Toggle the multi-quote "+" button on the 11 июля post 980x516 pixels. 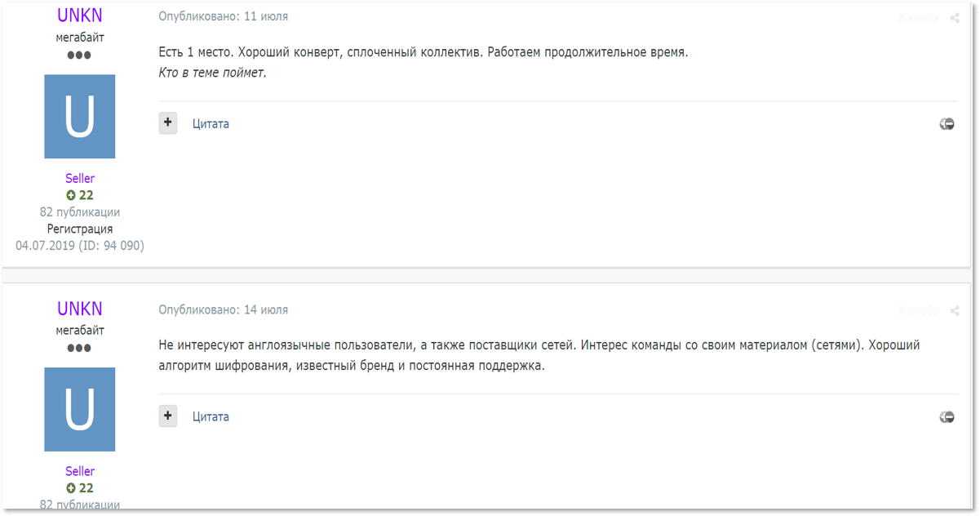coord(168,123)
